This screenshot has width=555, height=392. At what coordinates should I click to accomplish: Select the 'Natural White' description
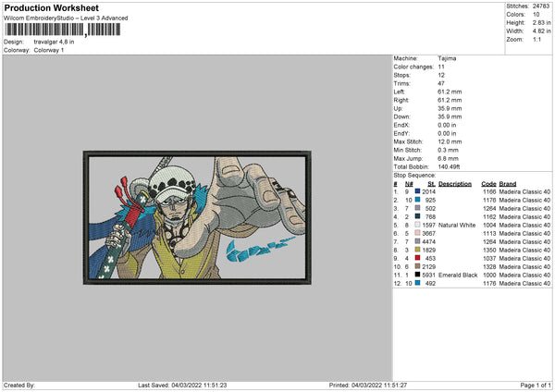[x=457, y=225]
